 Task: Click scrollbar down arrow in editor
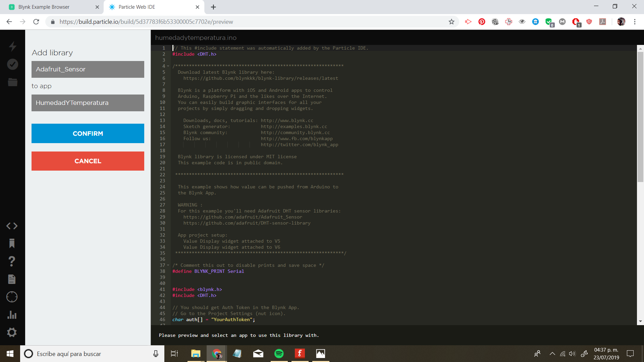(x=640, y=321)
